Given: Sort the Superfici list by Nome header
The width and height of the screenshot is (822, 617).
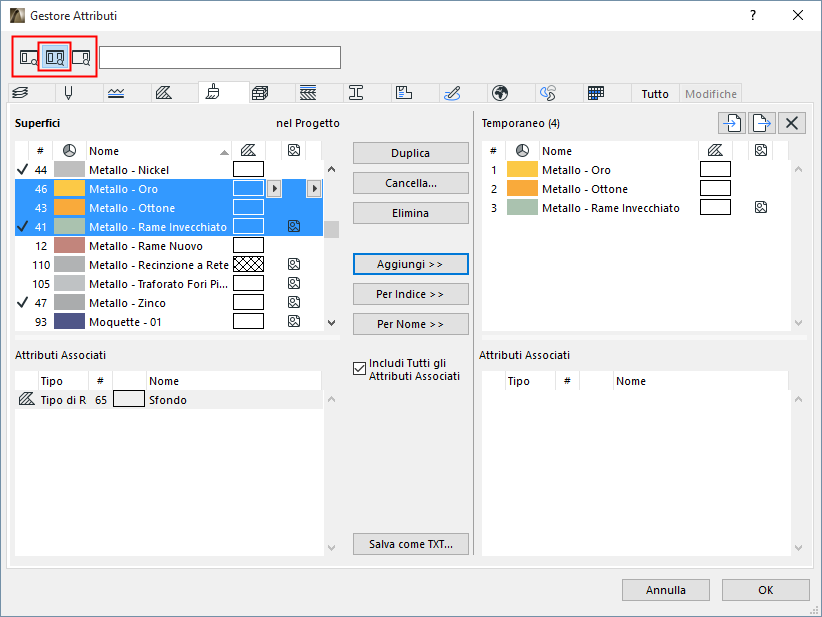Looking at the screenshot, I should tap(159, 151).
